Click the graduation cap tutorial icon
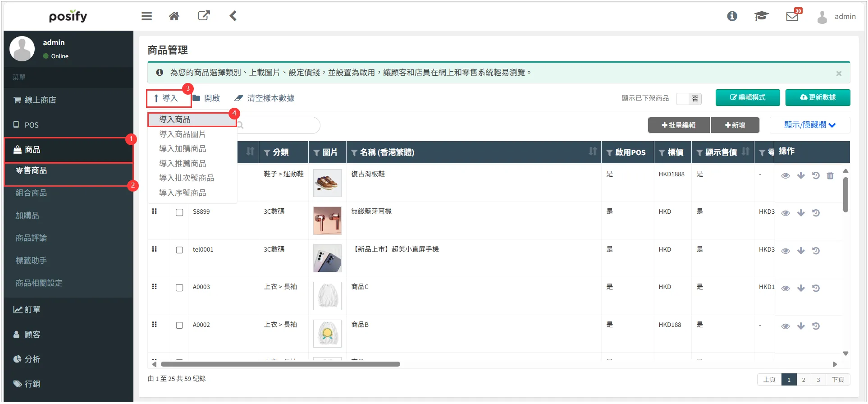Viewport: 868px width, 404px height. [761, 17]
